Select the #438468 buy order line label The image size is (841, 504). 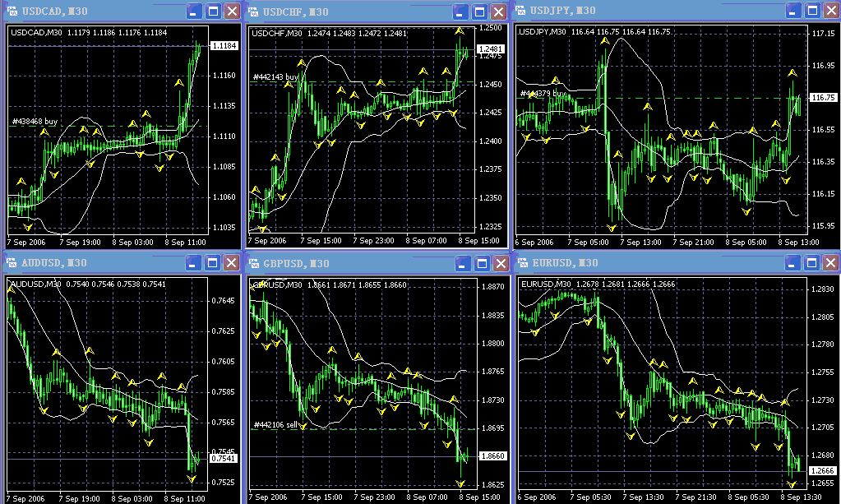pos(35,121)
